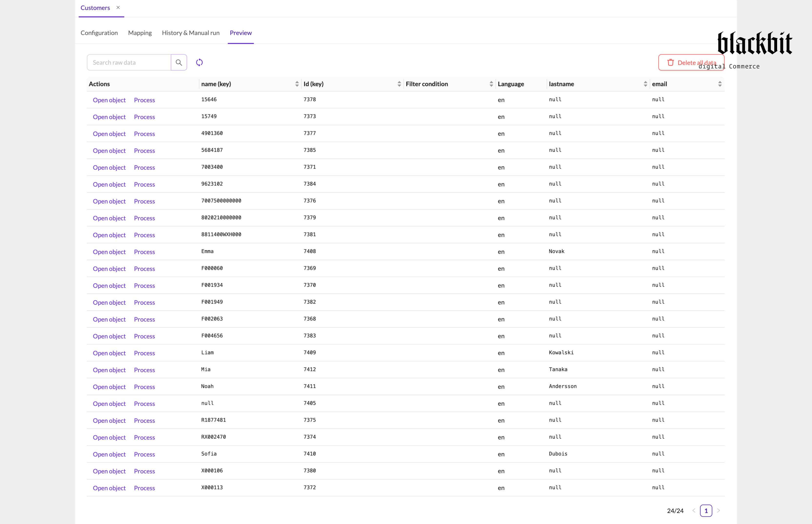This screenshot has height=524, width=812.
Task: Process row with Id 7405
Action: pyautogui.click(x=144, y=403)
